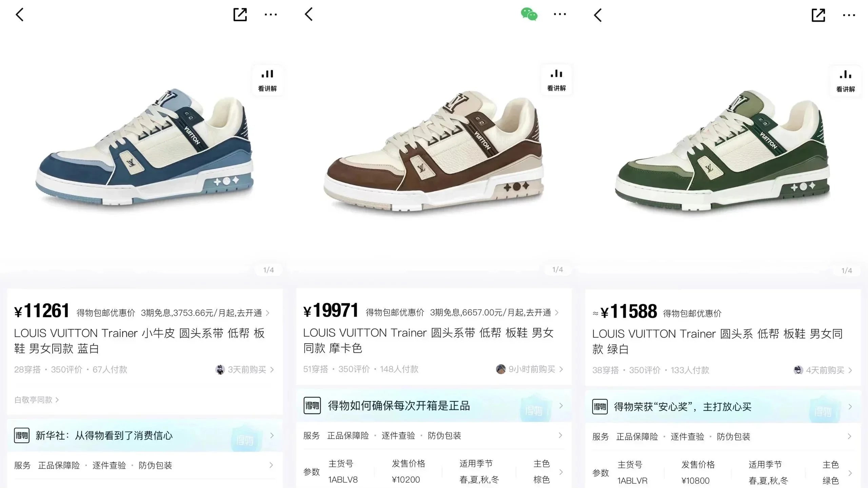This screenshot has height=488, width=868.
Task: Tap share icon on blue sneaker page
Action: 240,15
